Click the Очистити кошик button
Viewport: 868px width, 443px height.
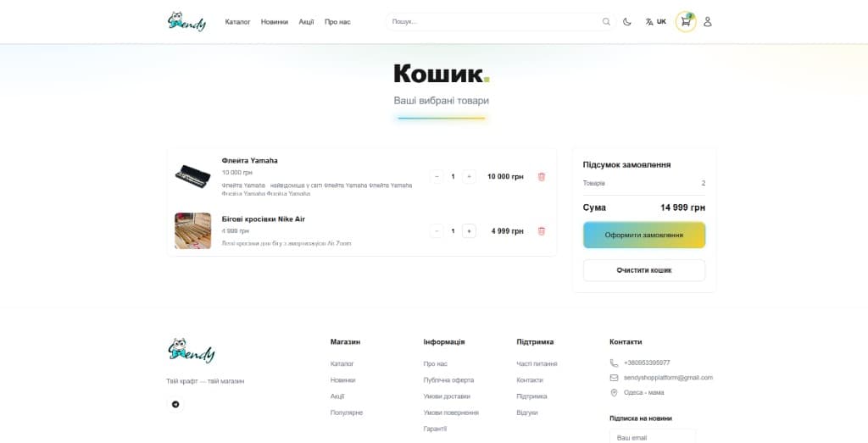pos(644,270)
